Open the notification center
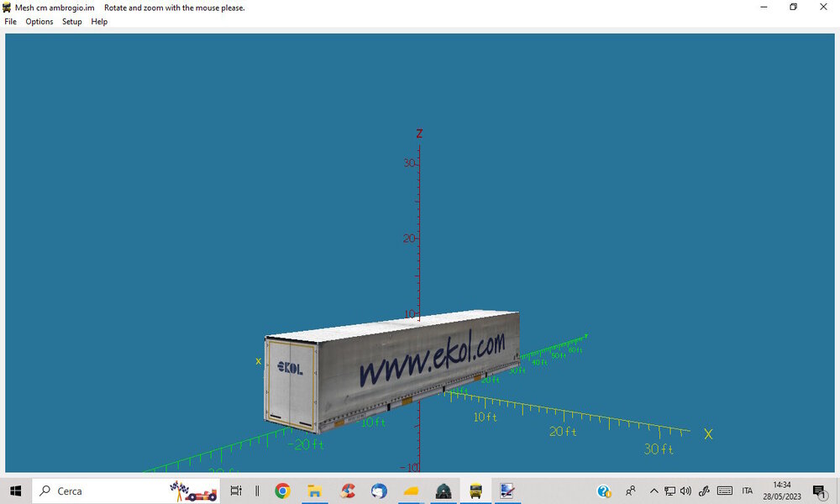This screenshot has height=504, width=840. click(820, 491)
